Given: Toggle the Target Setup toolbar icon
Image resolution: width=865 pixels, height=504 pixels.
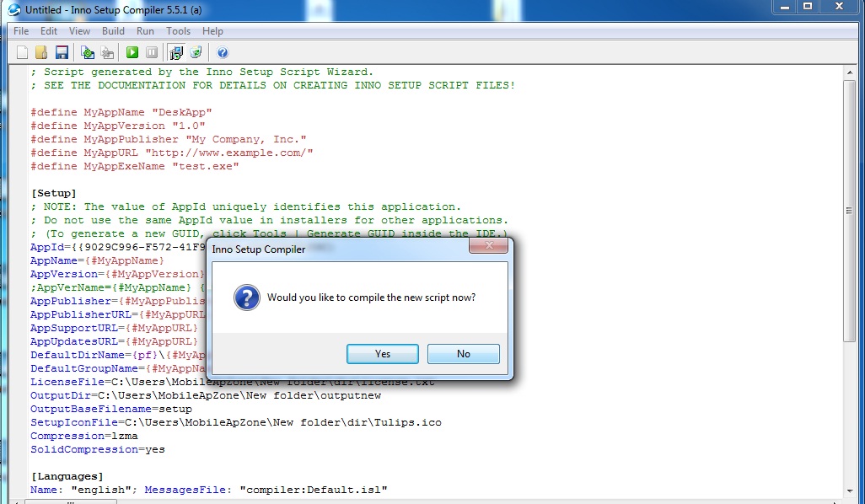Looking at the screenshot, I should pyautogui.click(x=176, y=52).
